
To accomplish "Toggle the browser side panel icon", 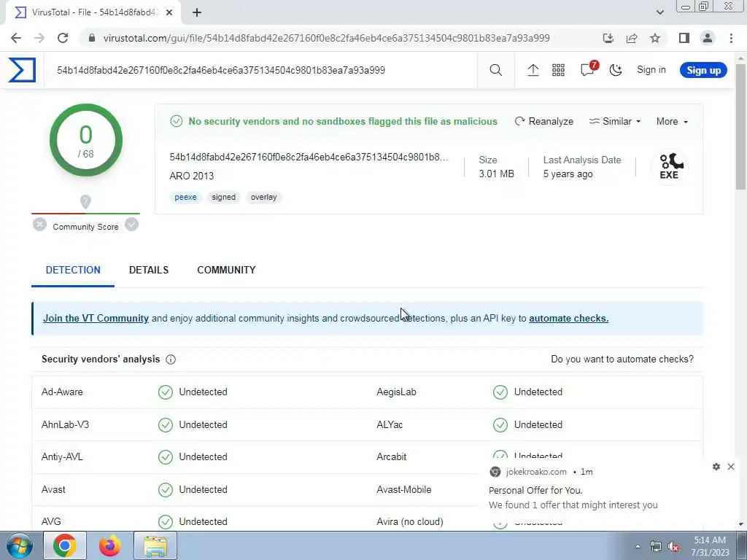I will 684,38.
